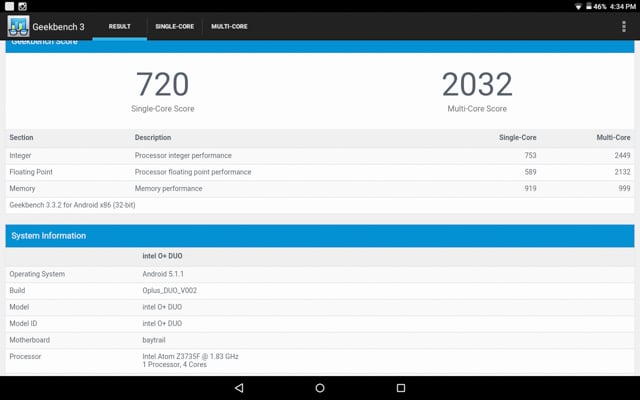Image resolution: width=640 pixels, height=400 pixels.
Task: Switch to the RESULT tab
Action: pos(120,26)
